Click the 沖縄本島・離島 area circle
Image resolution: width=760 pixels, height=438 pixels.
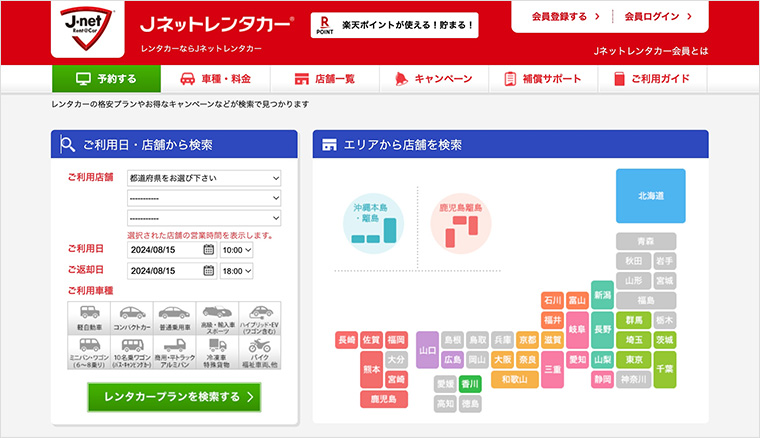373,223
